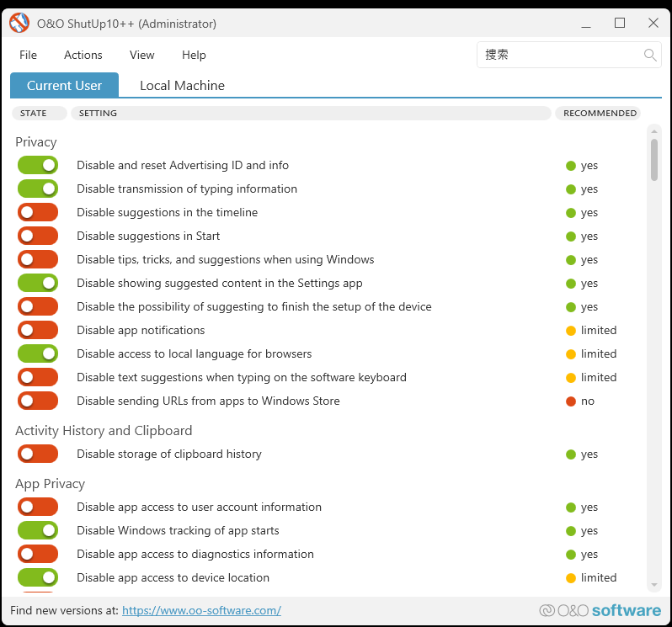Click the scroll down arrow at list bottom
672x627 pixels.
point(653,585)
